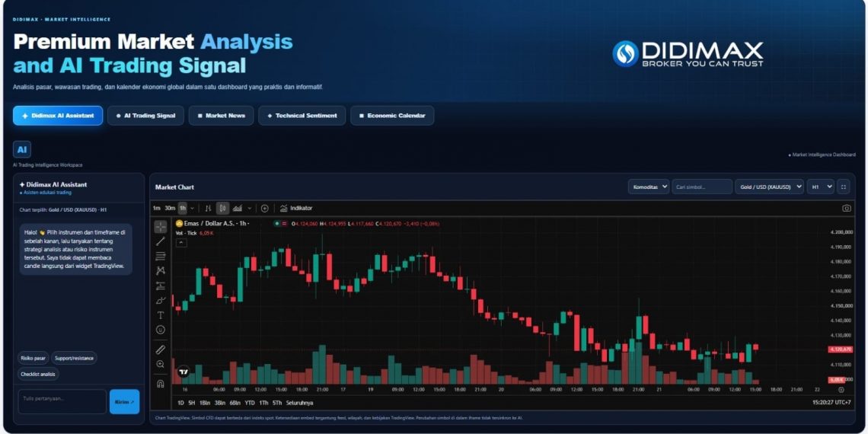Switch to bars chart style
Screen dimensions: 868x434
[208, 208]
